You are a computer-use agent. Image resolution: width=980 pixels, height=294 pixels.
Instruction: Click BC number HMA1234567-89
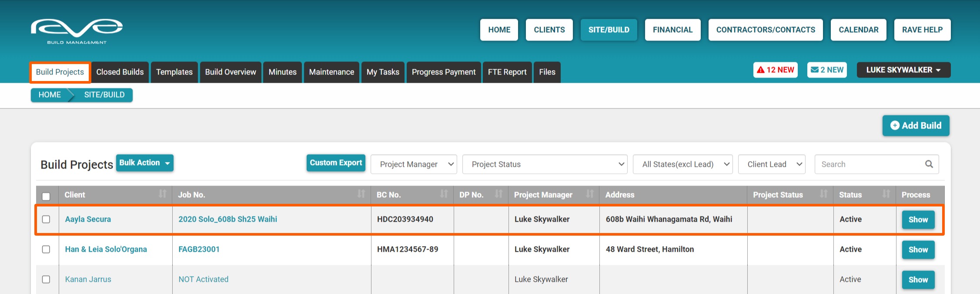[408, 249]
